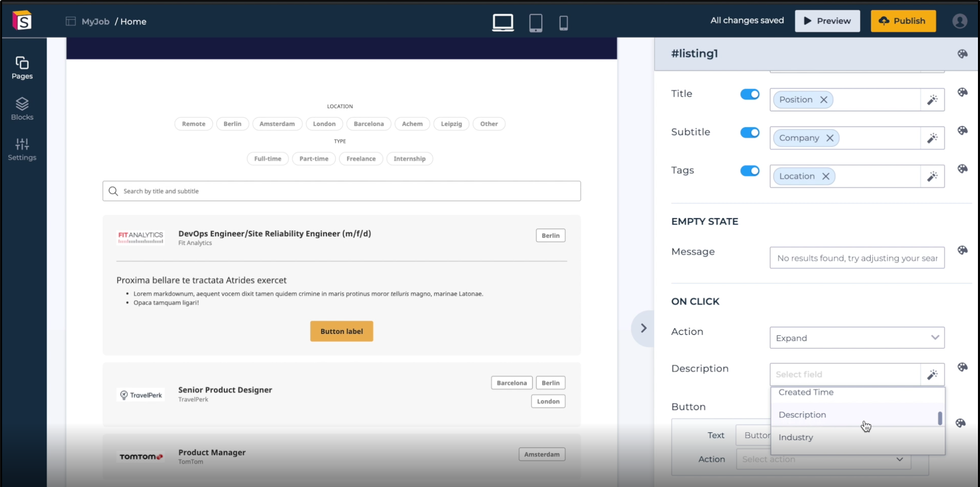
Task: Open the Blocks panel
Action: point(22,109)
